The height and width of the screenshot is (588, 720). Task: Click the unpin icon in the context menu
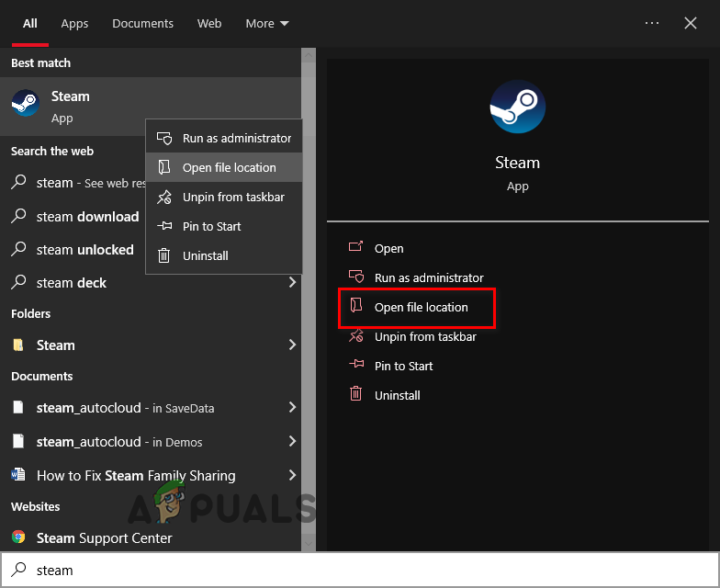point(164,197)
